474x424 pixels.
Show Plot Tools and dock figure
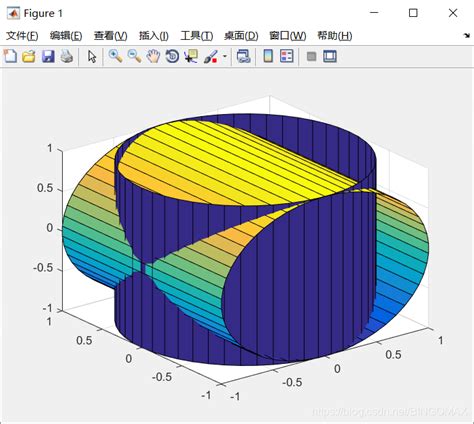click(x=330, y=56)
